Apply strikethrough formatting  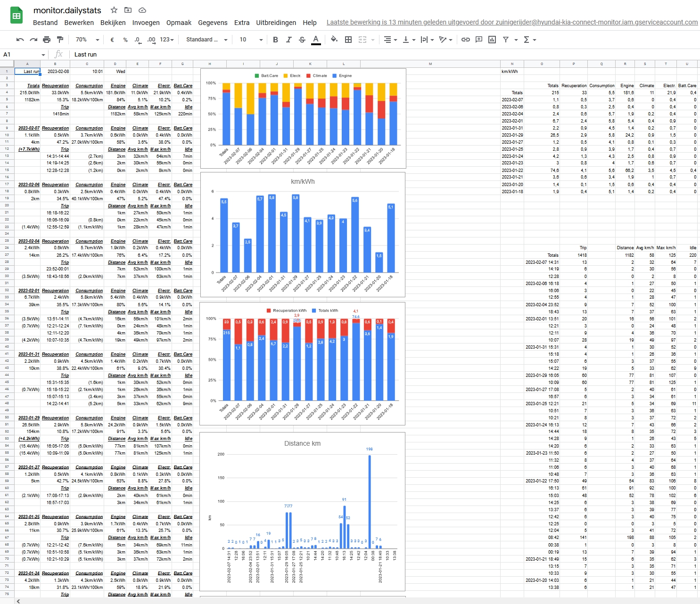[302, 40]
